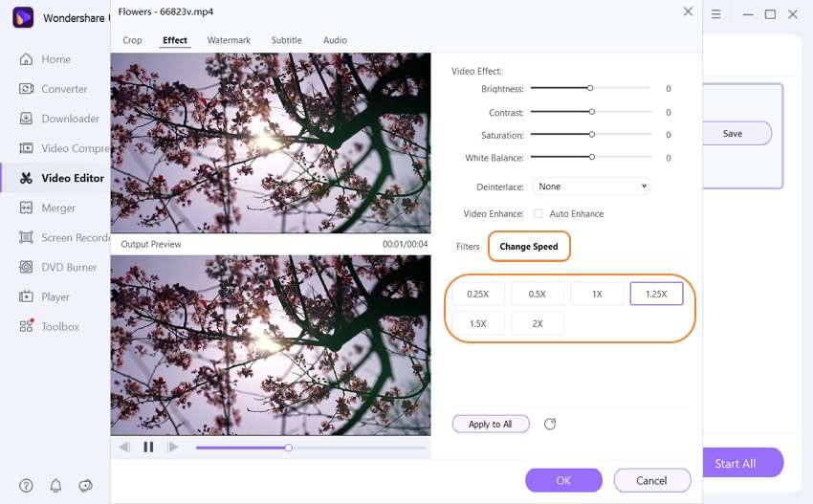The width and height of the screenshot is (813, 504).
Task: Expand the Deinterlace dropdown
Action: pos(592,186)
